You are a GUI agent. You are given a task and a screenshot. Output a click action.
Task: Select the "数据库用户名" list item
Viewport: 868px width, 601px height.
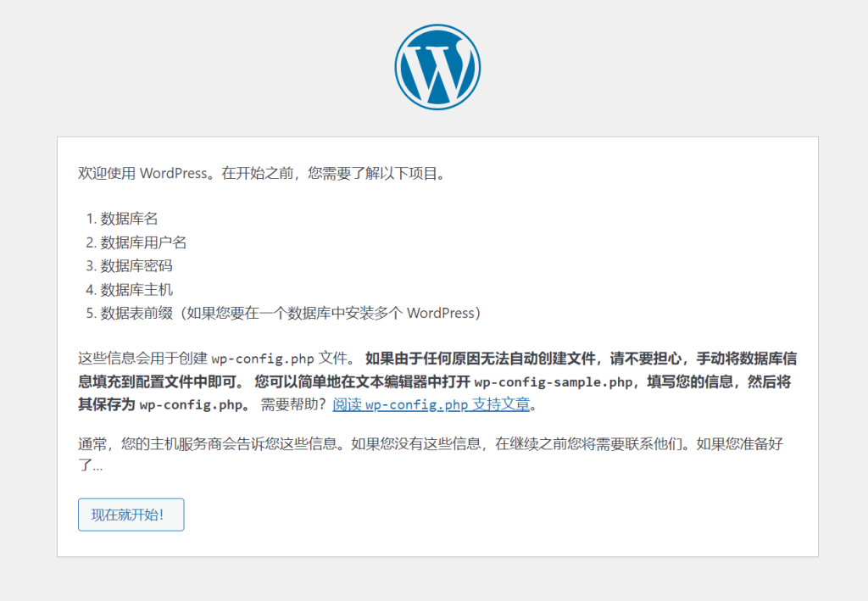point(143,242)
